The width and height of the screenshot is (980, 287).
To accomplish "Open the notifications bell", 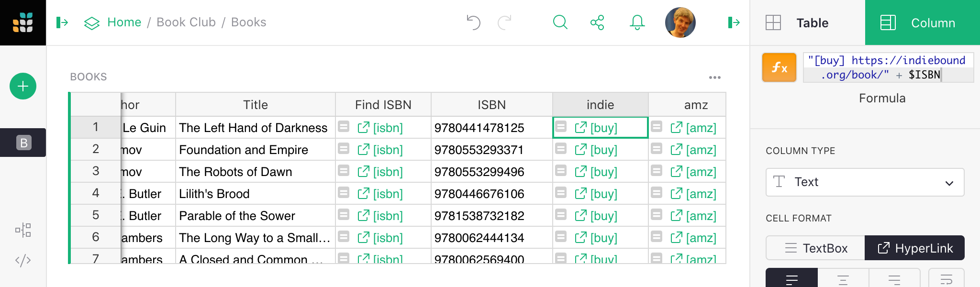I will pyautogui.click(x=637, y=22).
